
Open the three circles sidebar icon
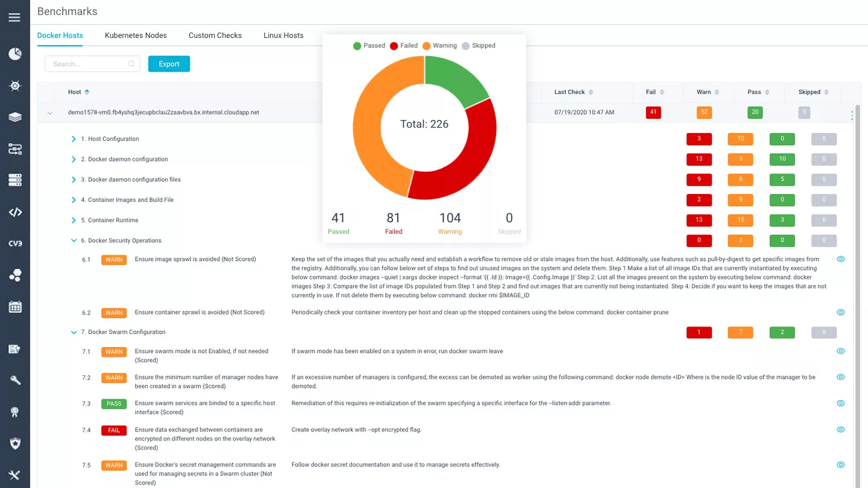[15, 275]
